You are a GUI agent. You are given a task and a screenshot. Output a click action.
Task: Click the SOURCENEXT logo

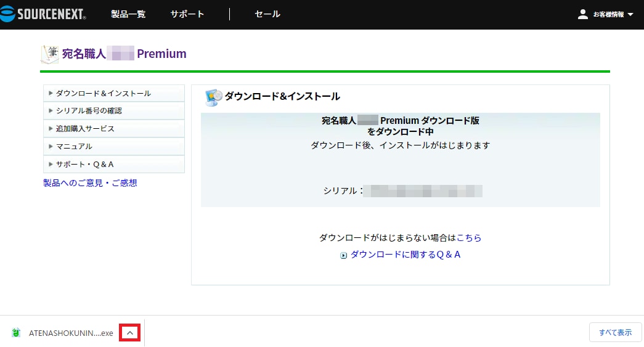coord(43,14)
